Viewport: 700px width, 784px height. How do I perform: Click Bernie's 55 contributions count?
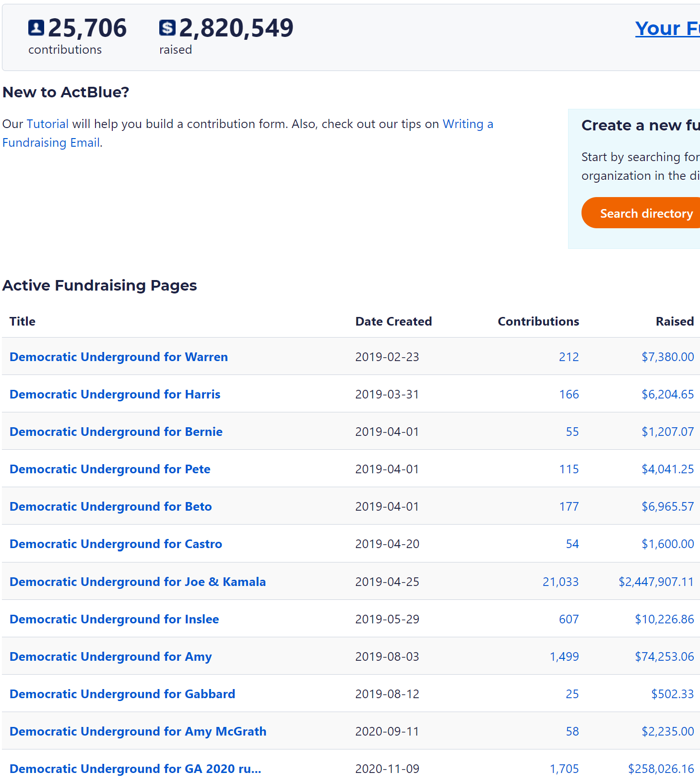click(572, 432)
